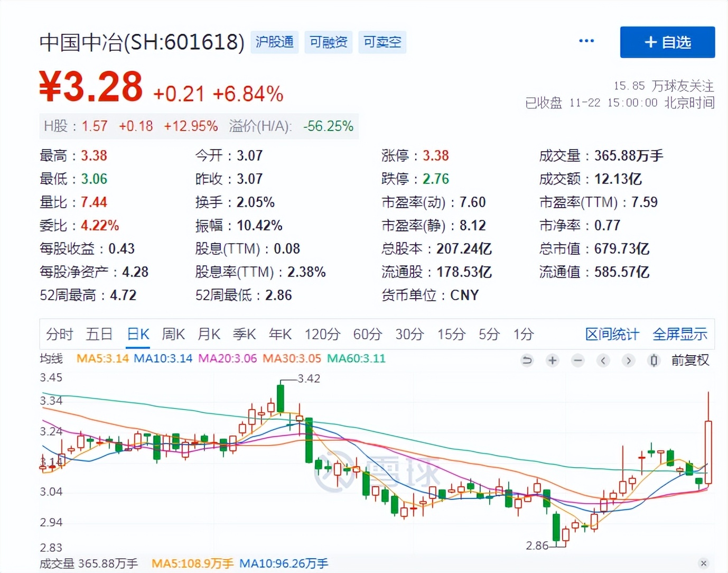
Task: Zoom out of the chart with the minus icon
Action: coord(577,361)
